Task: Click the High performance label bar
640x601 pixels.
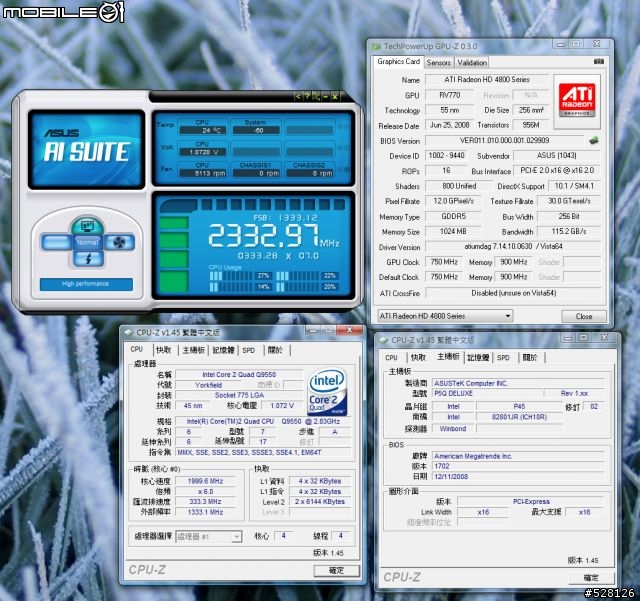Action: point(86,284)
